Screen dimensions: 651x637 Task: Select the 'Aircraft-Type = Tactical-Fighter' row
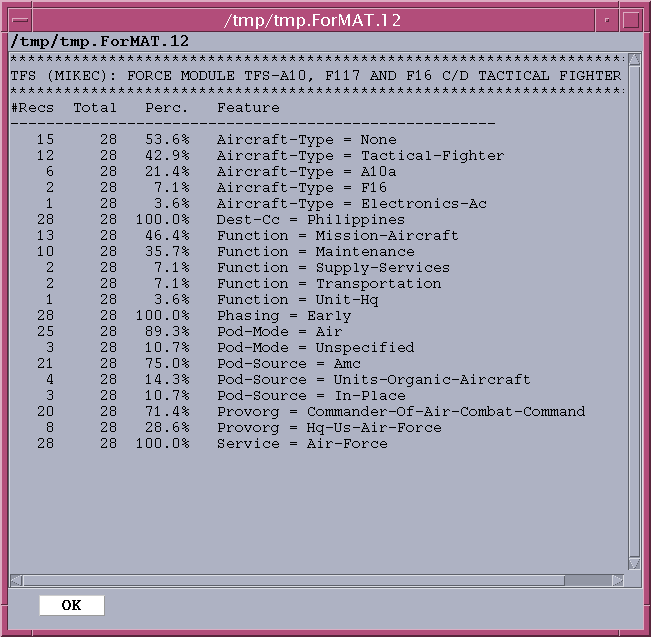click(360, 156)
